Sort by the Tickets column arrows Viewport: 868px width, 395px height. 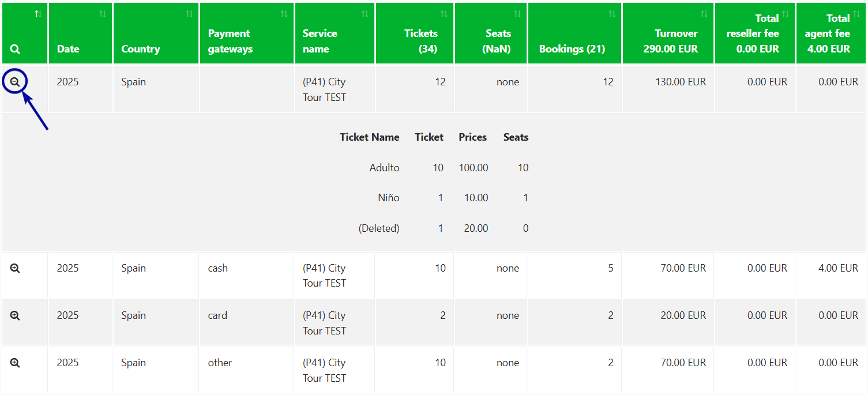tap(444, 14)
